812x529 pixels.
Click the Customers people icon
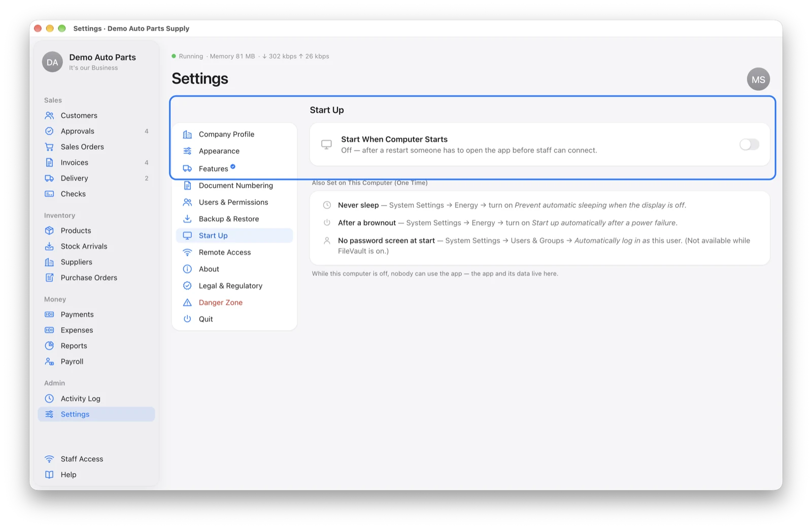point(49,116)
